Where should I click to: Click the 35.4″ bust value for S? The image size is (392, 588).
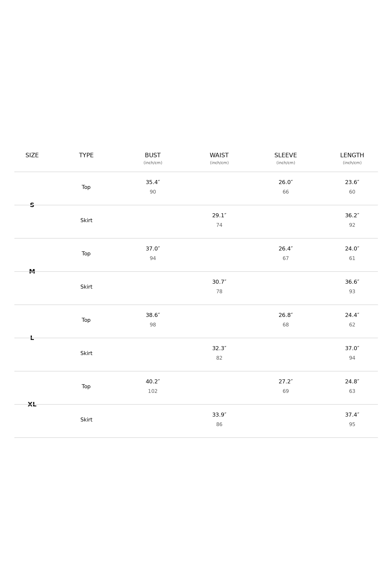pos(153,182)
